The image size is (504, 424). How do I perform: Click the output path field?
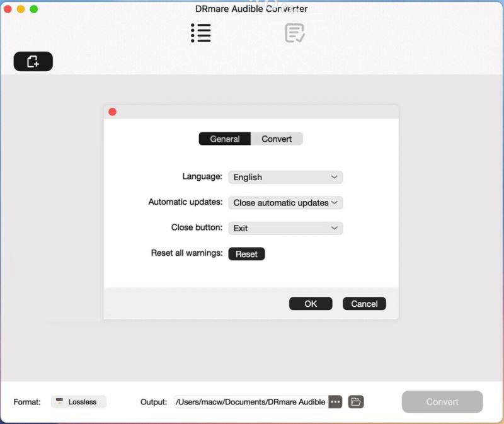click(251, 402)
